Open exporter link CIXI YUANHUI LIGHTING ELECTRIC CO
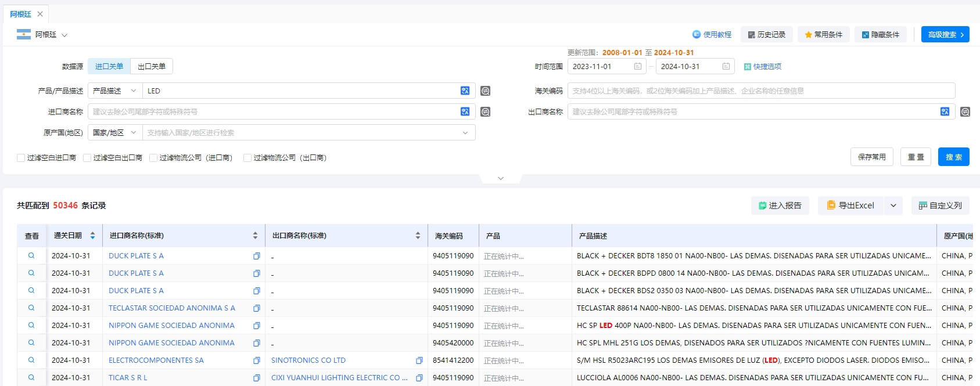Screen dimensions: 980x386 click(339, 378)
